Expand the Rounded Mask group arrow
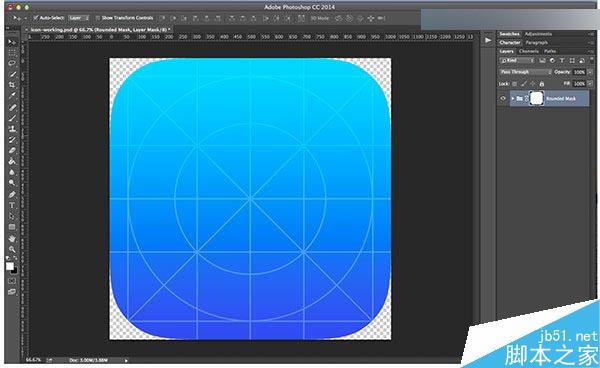 513,99
